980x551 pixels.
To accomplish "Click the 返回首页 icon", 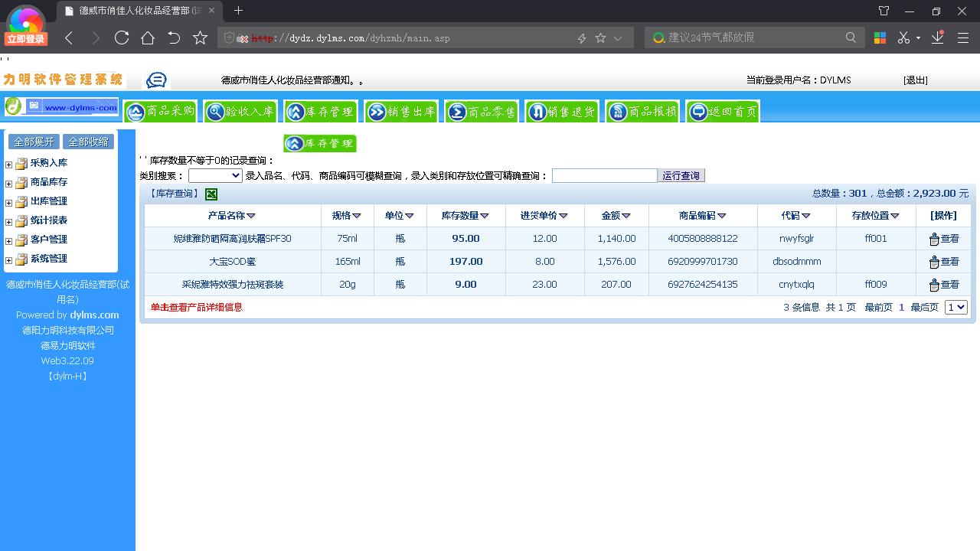I will point(720,110).
